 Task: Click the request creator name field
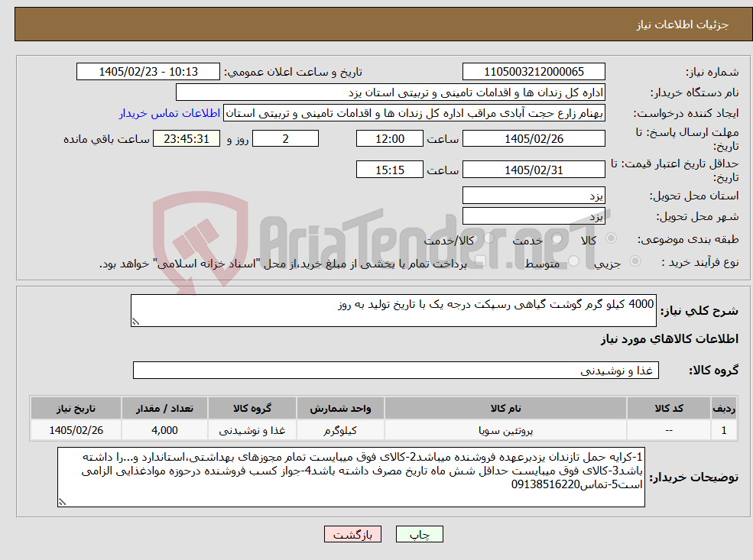click(x=414, y=113)
